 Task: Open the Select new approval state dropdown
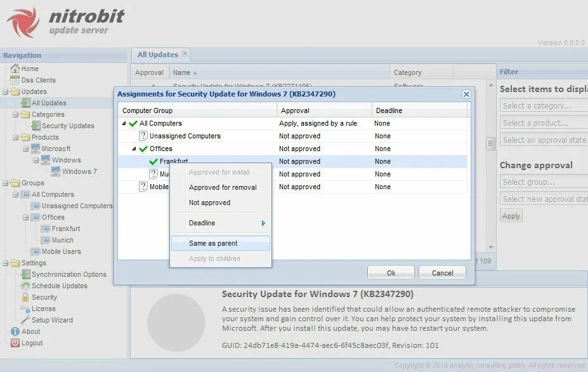click(x=544, y=199)
